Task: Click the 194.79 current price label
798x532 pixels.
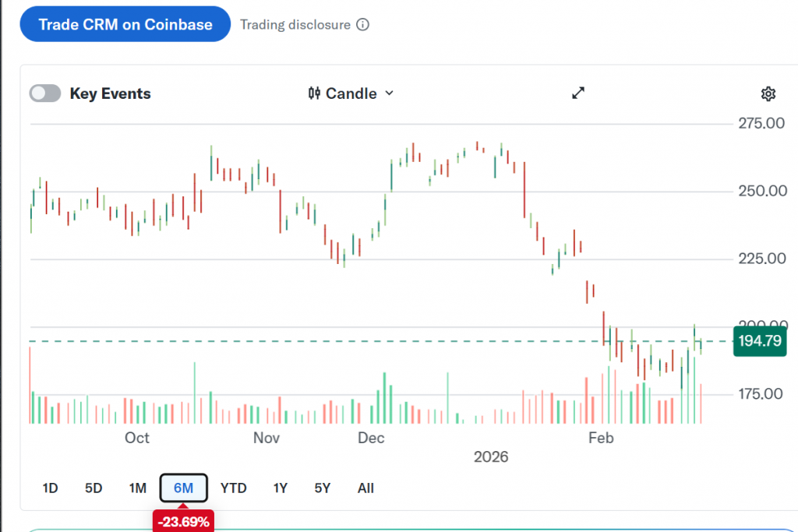Action: point(758,341)
